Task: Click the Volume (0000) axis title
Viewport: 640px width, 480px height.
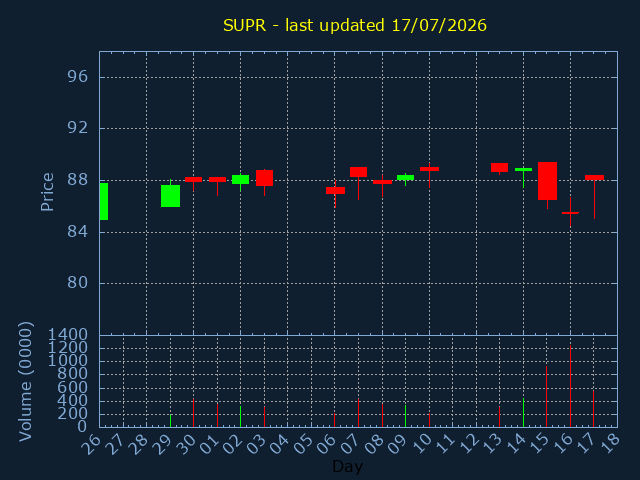Action: pos(25,381)
